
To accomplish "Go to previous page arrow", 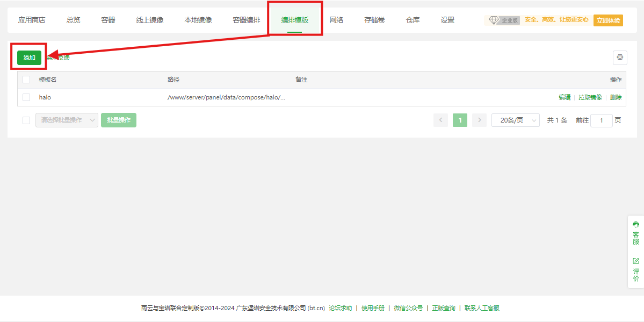I will click(x=440, y=120).
